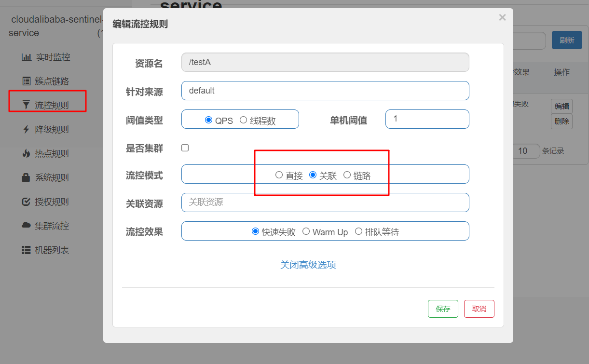Choose 排队等待 flow control effect
589x364 pixels.
pyautogui.click(x=358, y=231)
